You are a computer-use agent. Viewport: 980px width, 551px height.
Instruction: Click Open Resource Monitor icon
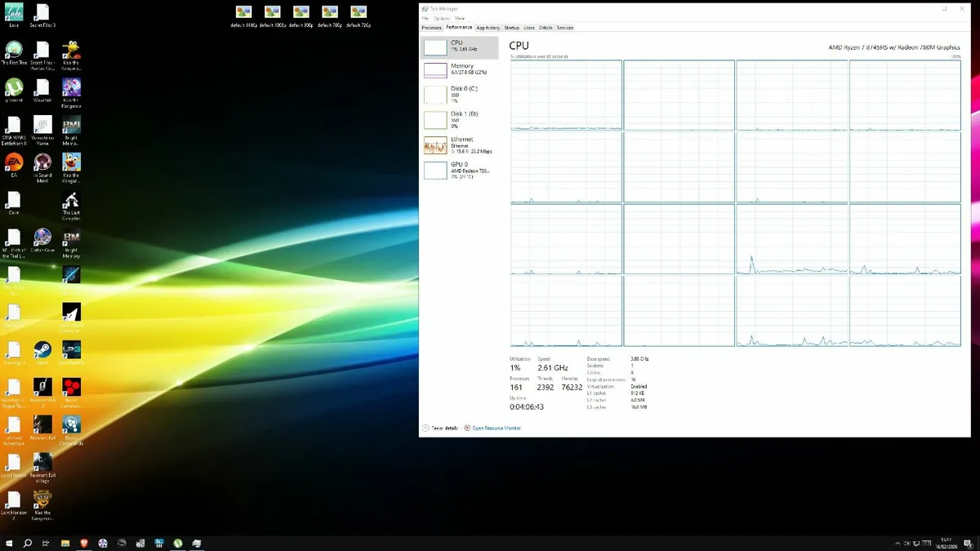pyautogui.click(x=465, y=427)
